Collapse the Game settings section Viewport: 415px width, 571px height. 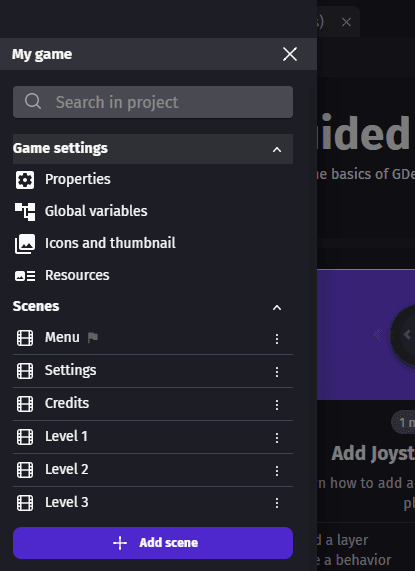pos(277,149)
